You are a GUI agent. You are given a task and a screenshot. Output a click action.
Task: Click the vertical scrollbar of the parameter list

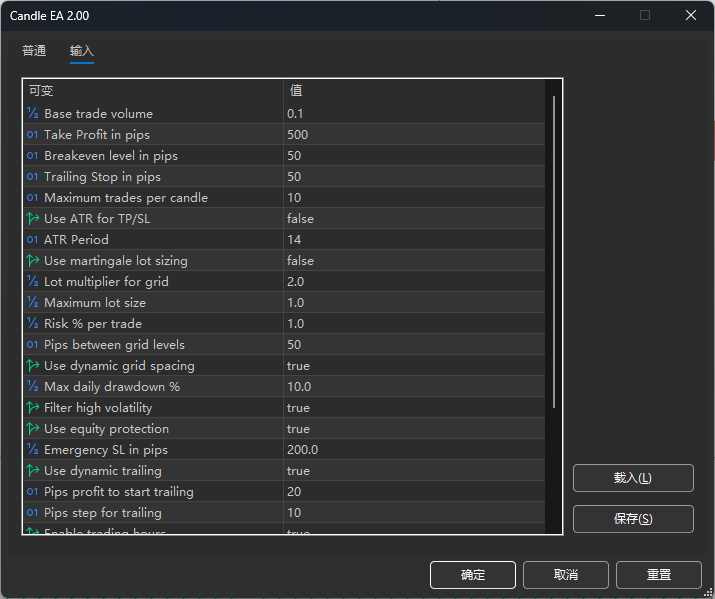[554, 250]
